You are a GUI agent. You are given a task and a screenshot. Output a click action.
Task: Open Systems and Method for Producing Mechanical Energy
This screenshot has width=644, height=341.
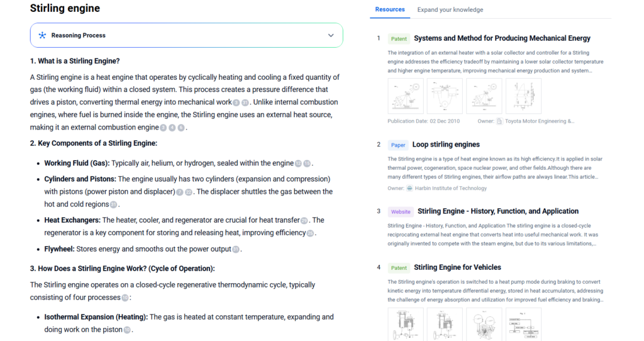pos(502,38)
